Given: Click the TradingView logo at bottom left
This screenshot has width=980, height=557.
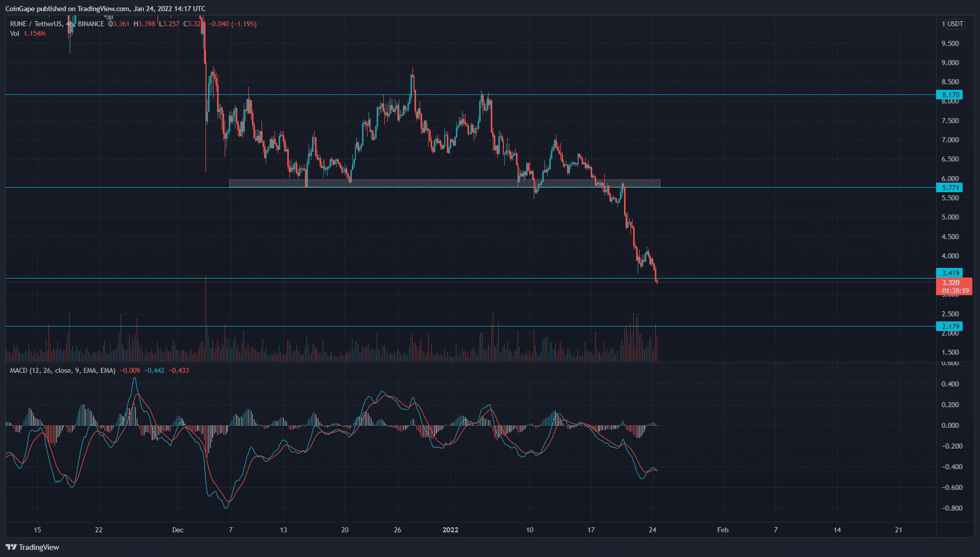Looking at the screenshot, I should 32,547.
